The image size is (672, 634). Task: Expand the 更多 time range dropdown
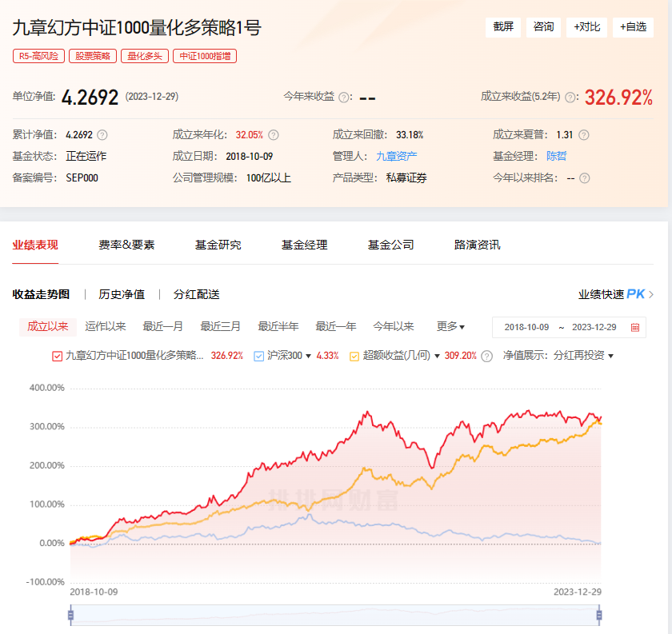(450, 326)
